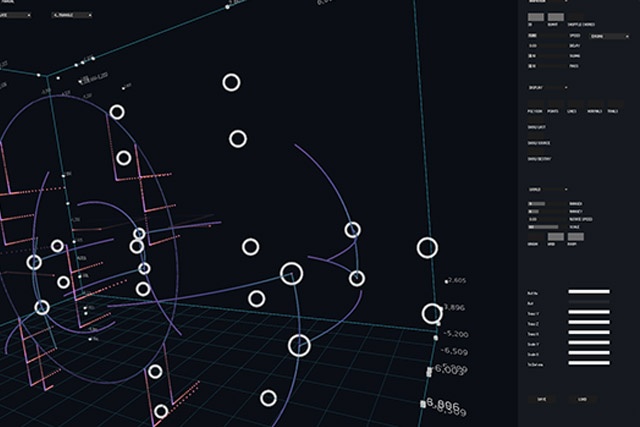This screenshot has height=427, width=640.
Task: Click the topmost white bar above Rot
Action: tap(589, 292)
